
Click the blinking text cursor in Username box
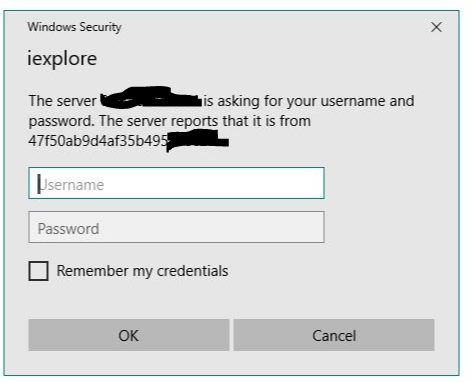(x=39, y=184)
